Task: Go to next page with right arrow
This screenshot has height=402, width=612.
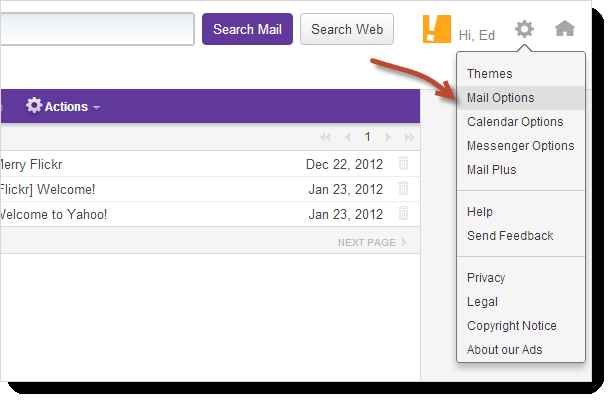Action: point(388,137)
